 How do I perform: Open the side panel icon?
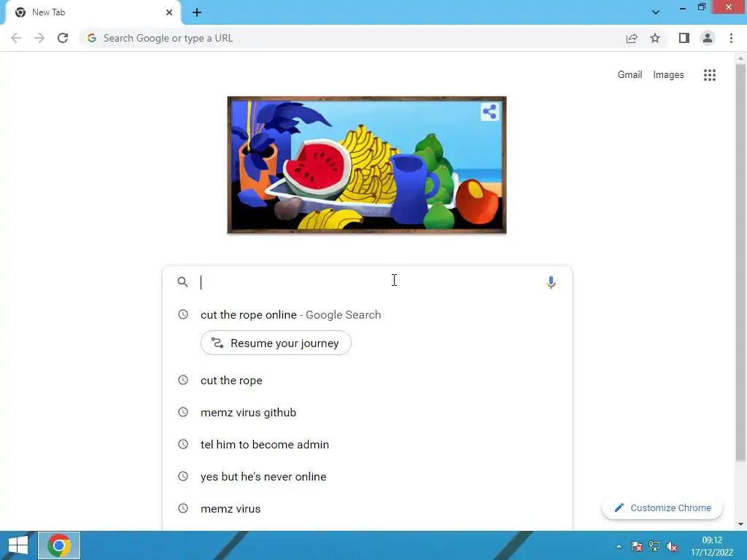684,38
